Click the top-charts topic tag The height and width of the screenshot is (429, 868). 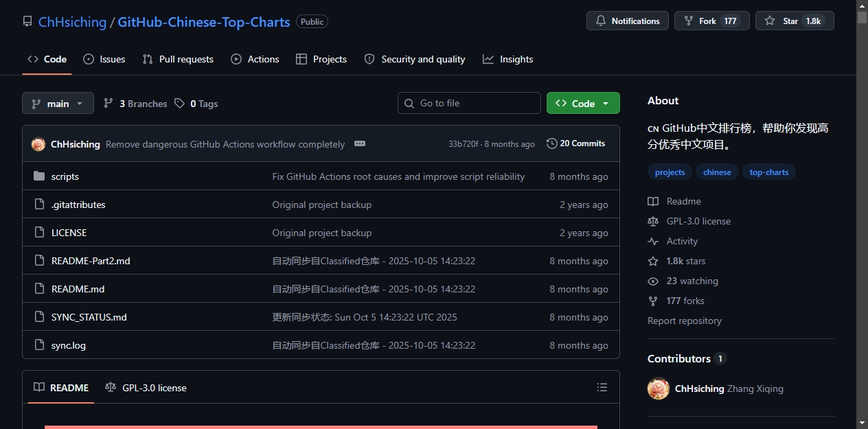(769, 172)
